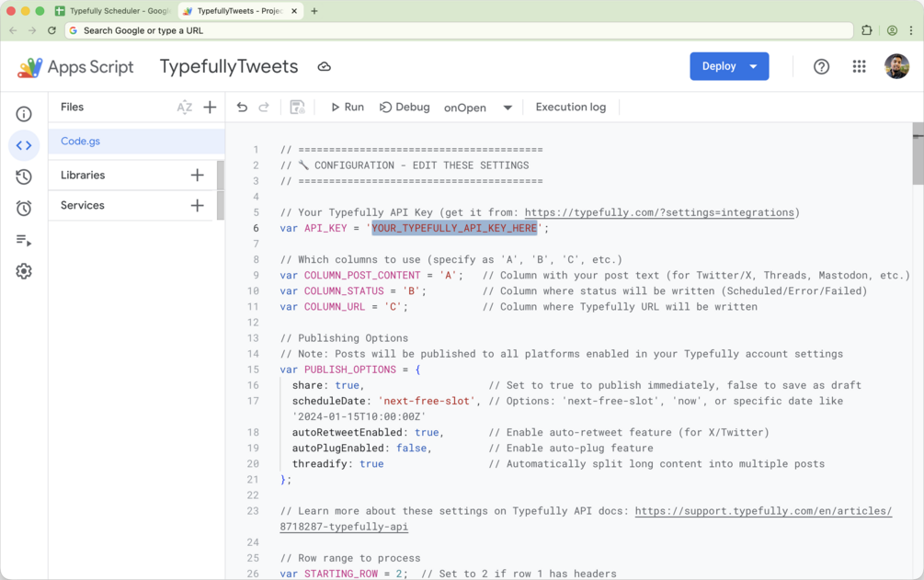Click the threadify true value
Screen dimensions: 924x580
(371, 464)
